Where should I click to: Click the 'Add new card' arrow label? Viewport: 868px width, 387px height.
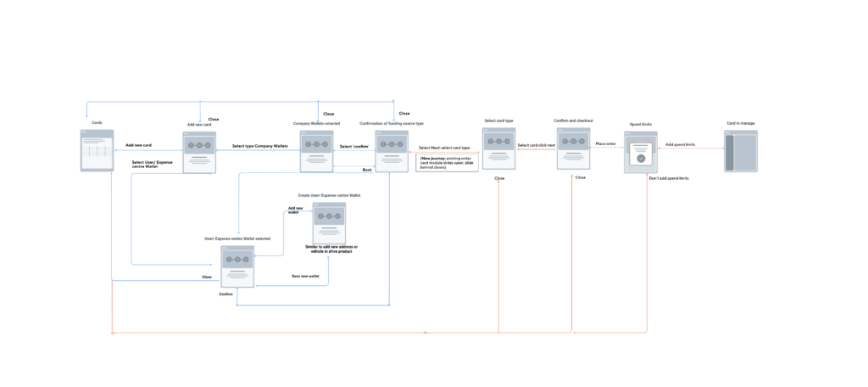click(x=138, y=145)
